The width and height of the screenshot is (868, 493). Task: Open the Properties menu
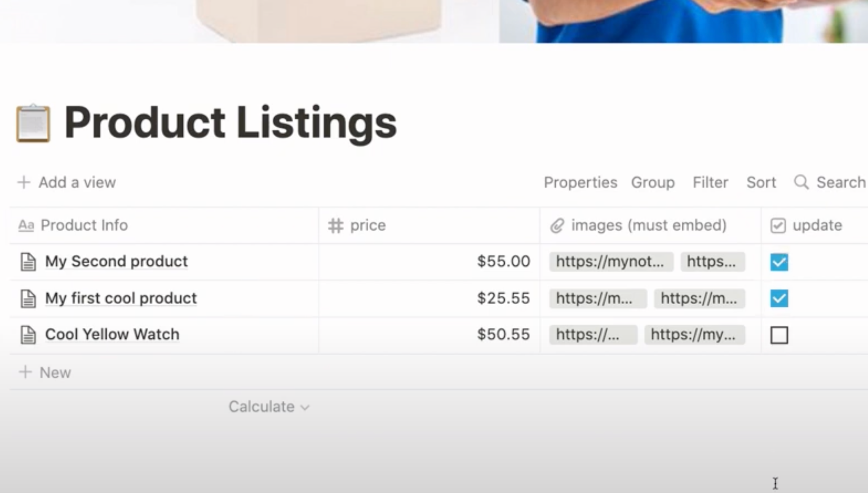click(580, 182)
